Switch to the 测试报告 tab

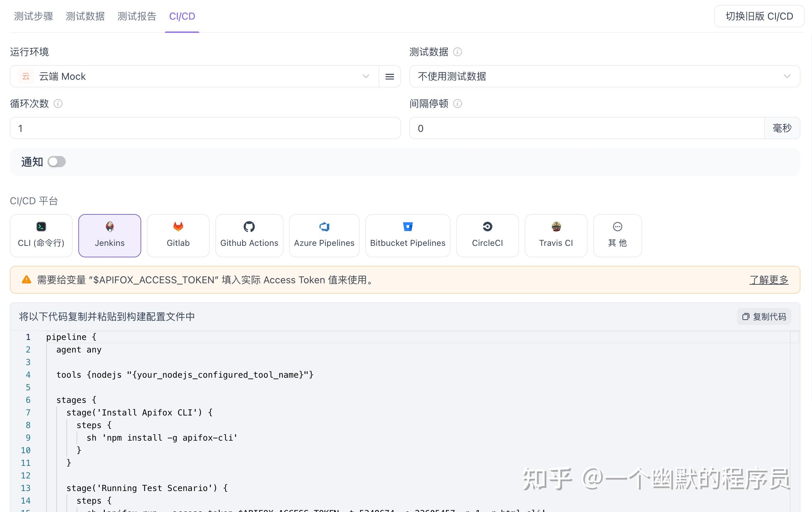point(137,16)
